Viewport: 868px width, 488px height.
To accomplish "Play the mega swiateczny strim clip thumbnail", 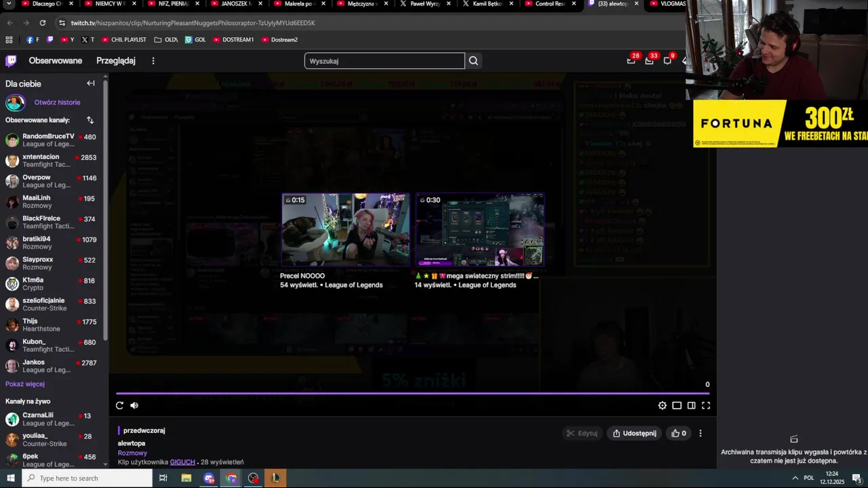I will coord(479,230).
